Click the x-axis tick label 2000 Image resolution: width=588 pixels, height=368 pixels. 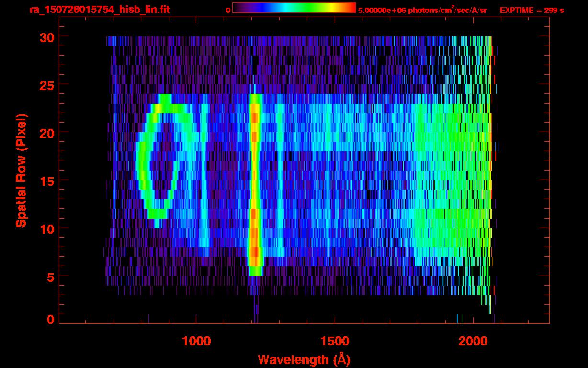coord(473,341)
